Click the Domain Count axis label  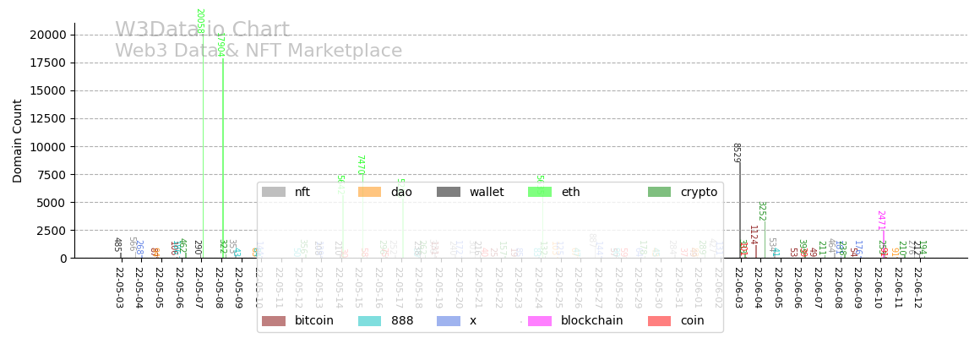point(18,140)
